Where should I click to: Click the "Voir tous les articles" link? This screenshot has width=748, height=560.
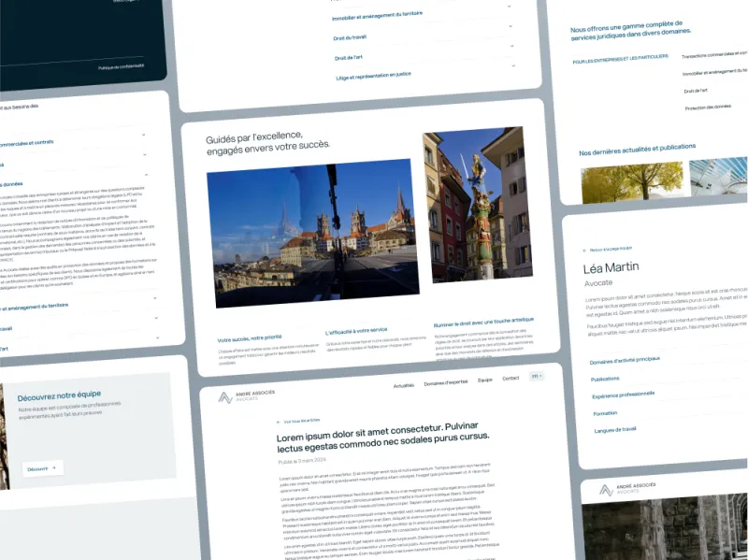[x=301, y=421]
